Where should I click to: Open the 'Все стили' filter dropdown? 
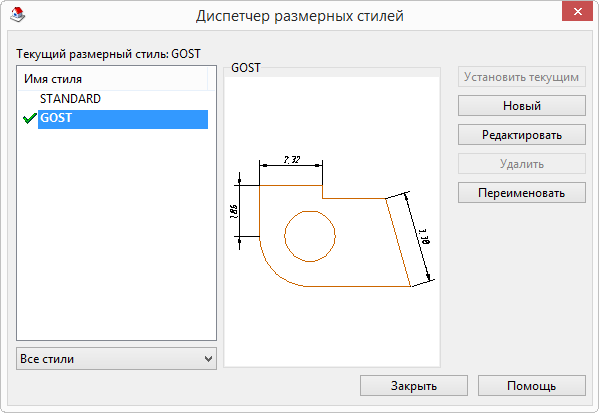(x=117, y=359)
